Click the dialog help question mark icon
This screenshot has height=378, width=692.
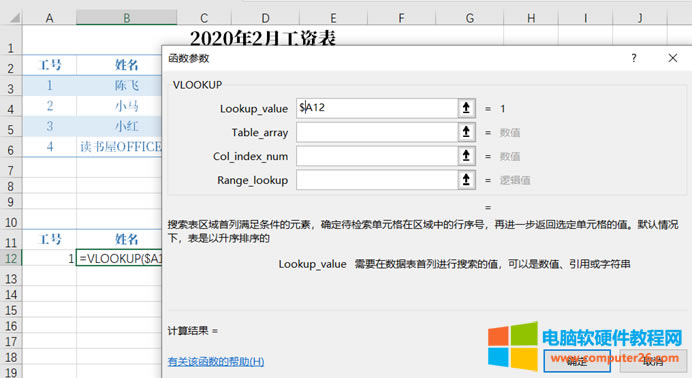pos(634,58)
